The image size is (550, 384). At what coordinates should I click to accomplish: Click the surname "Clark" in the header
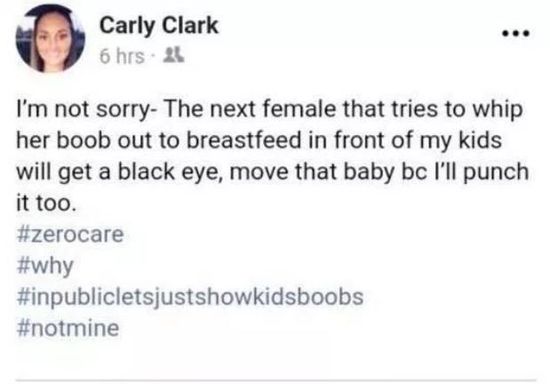coord(190,25)
